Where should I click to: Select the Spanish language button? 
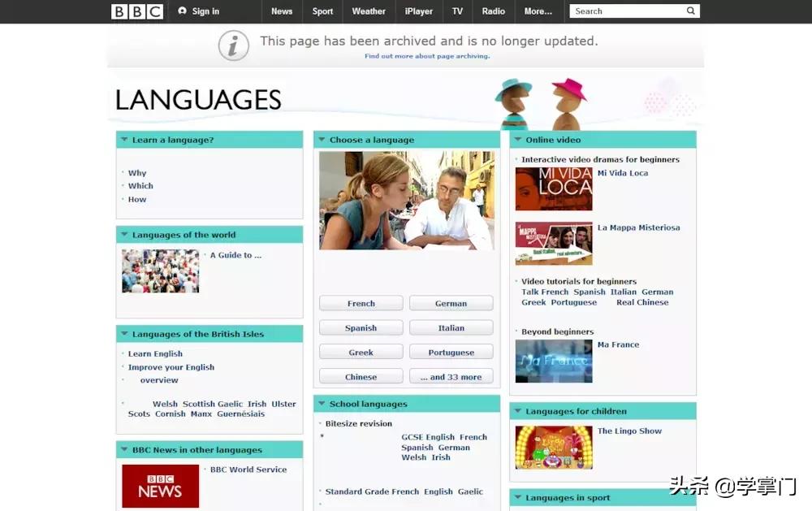tap(361, 327)
